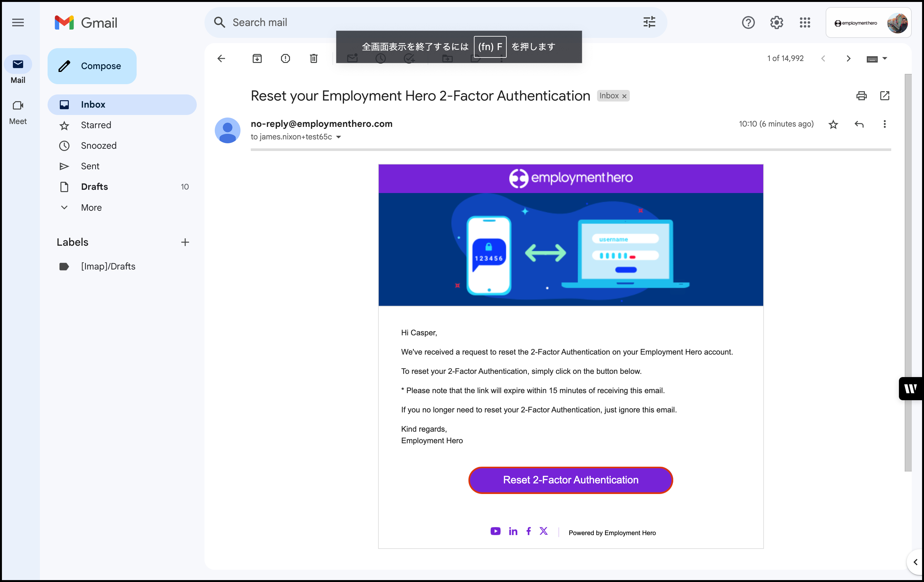Open the input tools dropdown arrow
924x582 pixels.
(x=884, y=58)
